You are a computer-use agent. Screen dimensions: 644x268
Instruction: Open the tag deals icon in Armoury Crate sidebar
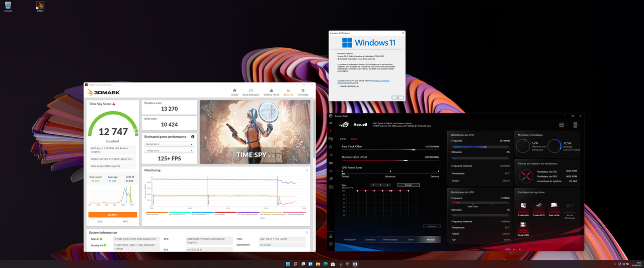click(331, 179)
